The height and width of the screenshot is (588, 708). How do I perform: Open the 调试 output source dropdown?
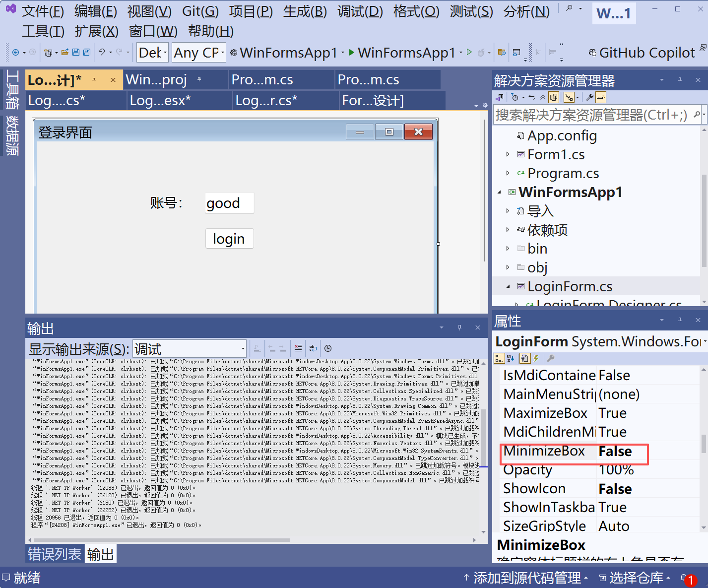coord(242,348)
